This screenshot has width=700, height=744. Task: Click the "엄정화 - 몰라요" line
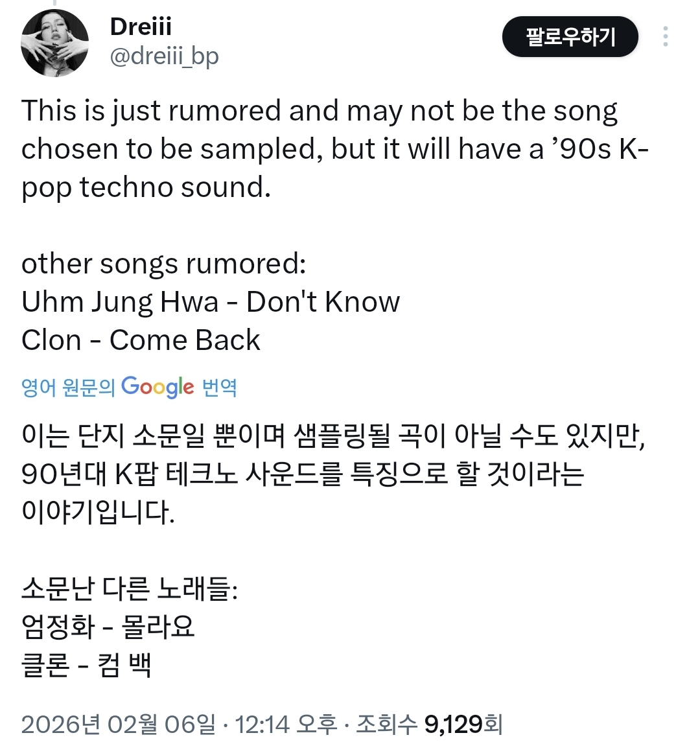(x=108, y=627)
